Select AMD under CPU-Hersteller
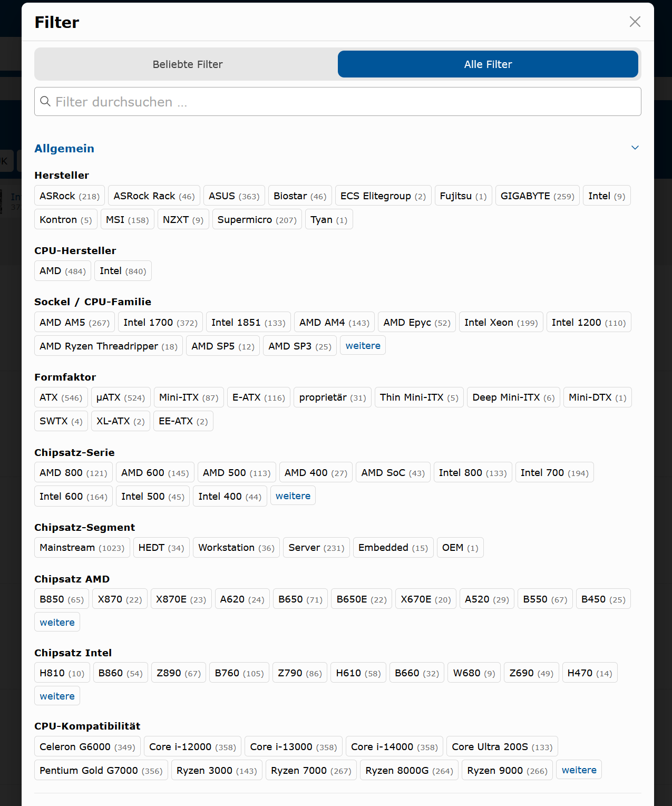 63,270
